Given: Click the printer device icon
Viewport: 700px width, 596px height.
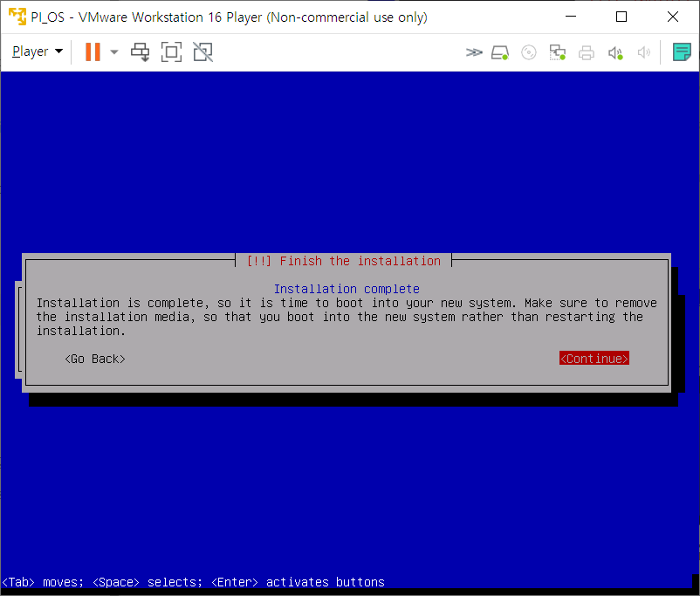Looking at the screenshot, I should click(x=587, y=52).
